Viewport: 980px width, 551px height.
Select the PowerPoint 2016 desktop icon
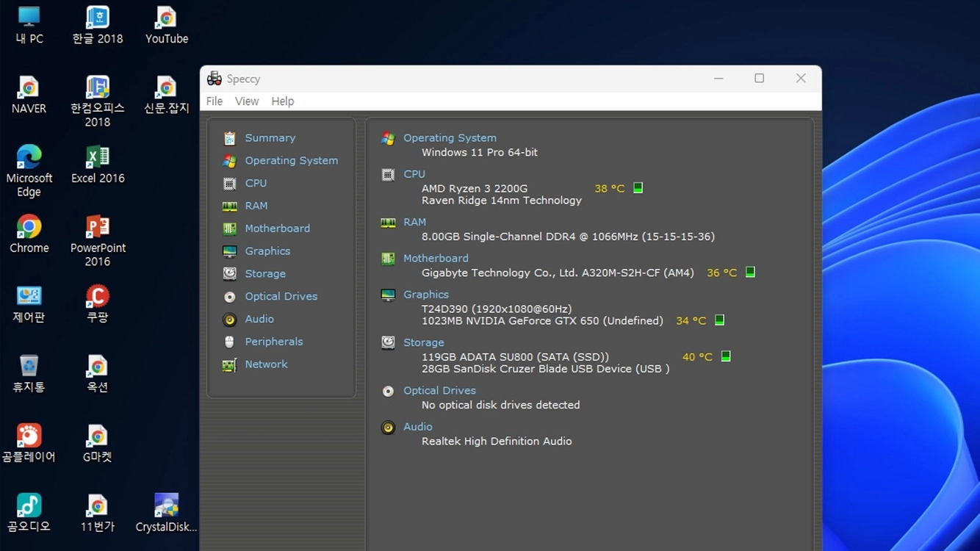click(98, 241)
